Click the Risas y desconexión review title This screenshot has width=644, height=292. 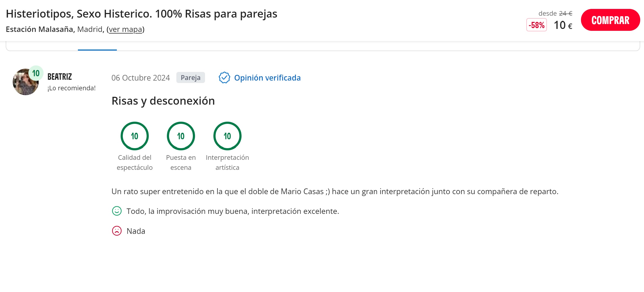(163, 101)
